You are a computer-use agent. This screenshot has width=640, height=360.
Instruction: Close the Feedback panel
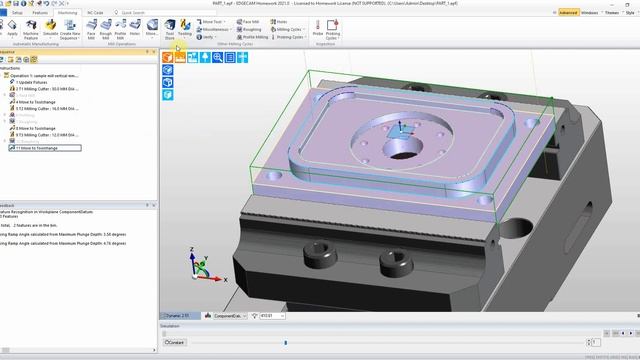tap(154, 205)
